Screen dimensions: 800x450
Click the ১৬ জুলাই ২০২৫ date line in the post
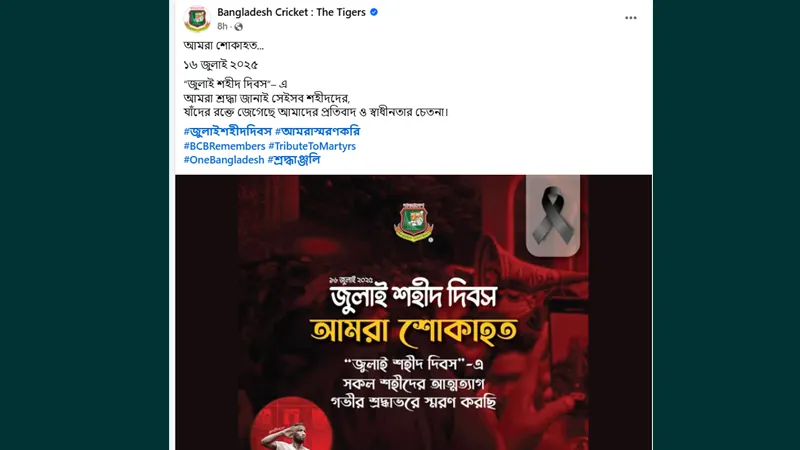[x=220, y=65]
